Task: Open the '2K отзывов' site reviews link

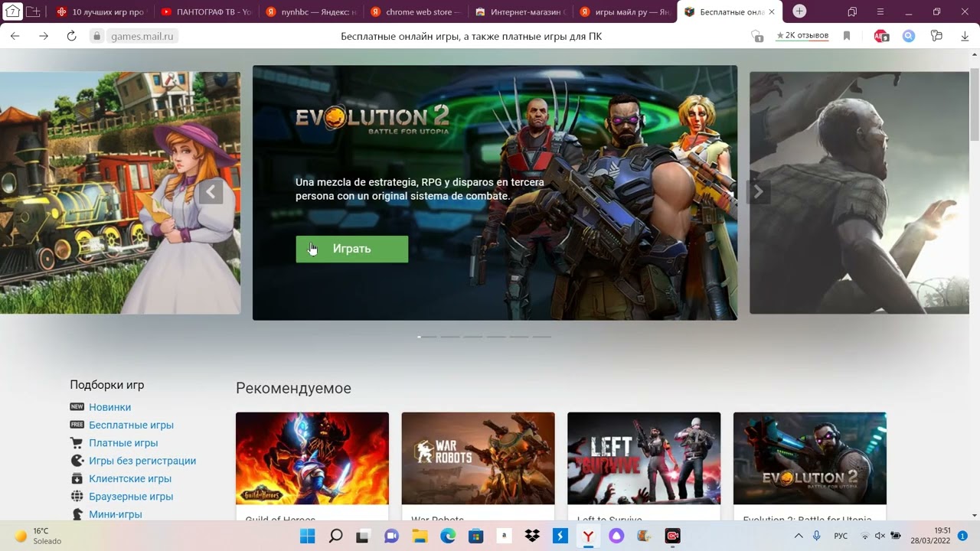Action: tap(802, 35)
